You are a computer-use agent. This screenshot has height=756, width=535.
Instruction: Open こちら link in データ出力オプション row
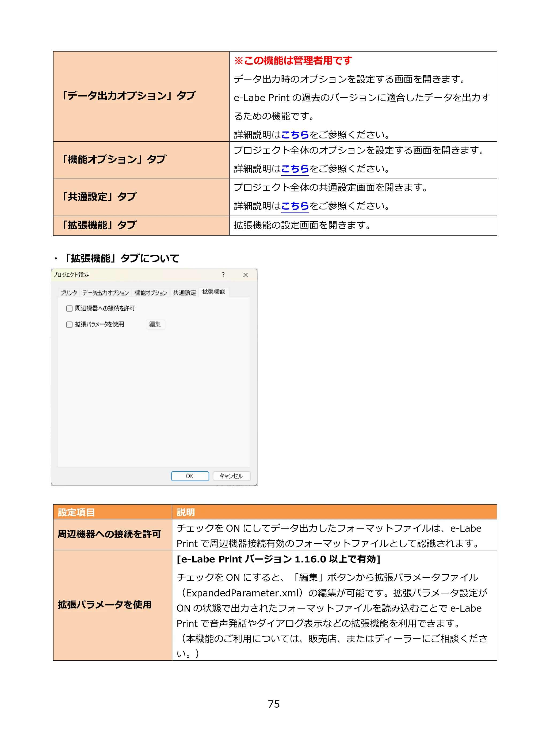point(295,135)
